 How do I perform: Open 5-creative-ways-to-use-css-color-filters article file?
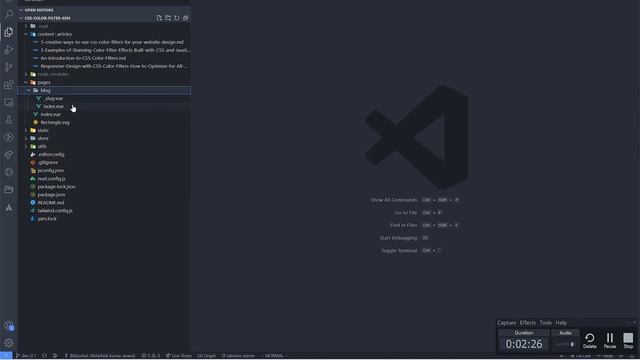coord(112,42)
